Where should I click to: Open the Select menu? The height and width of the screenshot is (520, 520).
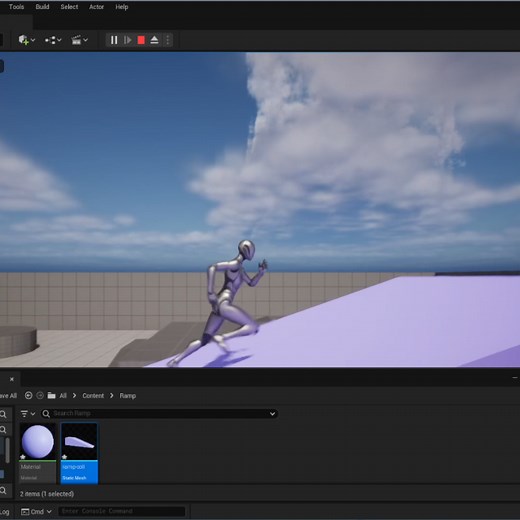tap(69, 7)
